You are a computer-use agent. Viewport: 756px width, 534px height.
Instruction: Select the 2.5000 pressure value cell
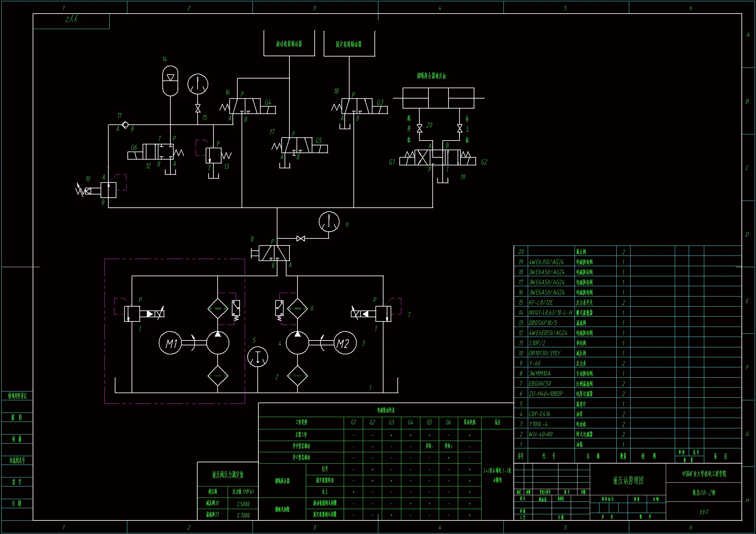(243, 504)
